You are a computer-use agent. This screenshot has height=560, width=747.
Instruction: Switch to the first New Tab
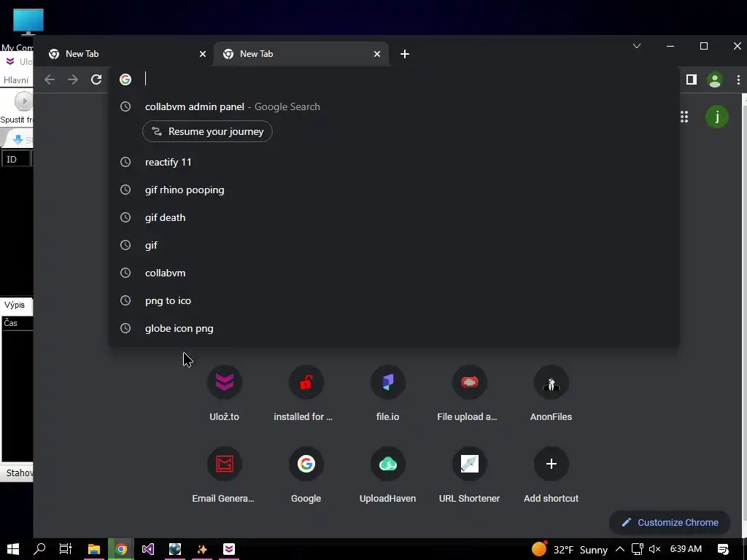click(124, 54)
